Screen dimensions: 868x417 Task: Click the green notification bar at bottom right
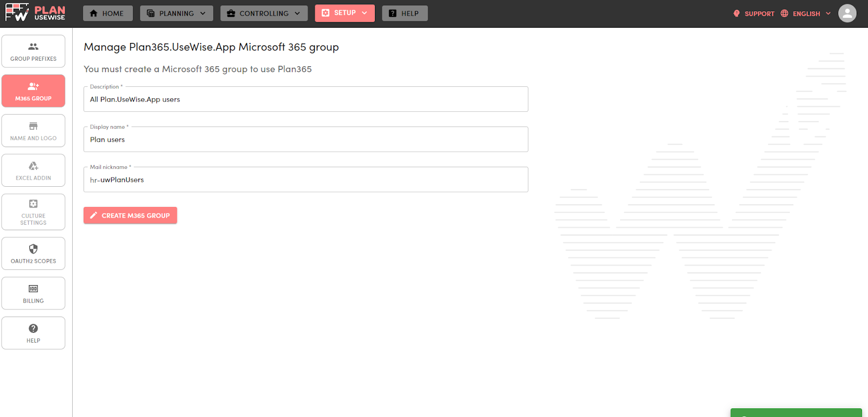click(796, 413)
